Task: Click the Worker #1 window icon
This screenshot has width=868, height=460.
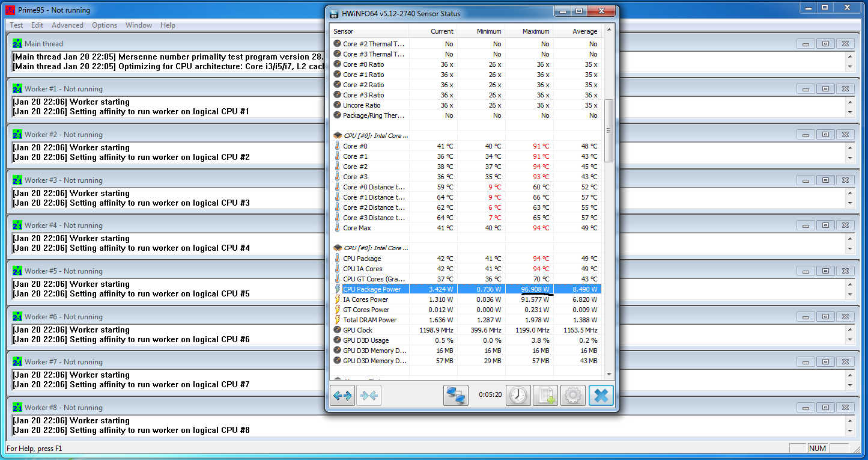Action: tap(17, 89)
